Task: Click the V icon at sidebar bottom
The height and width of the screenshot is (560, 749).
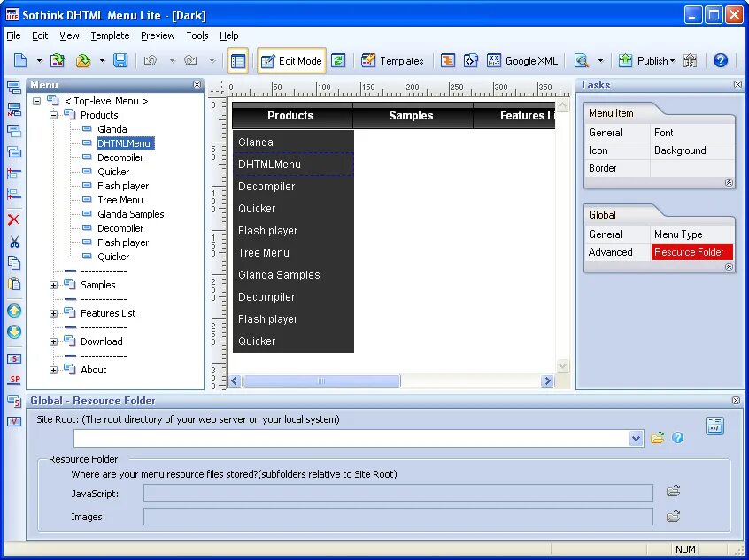Action: point(14,422)
